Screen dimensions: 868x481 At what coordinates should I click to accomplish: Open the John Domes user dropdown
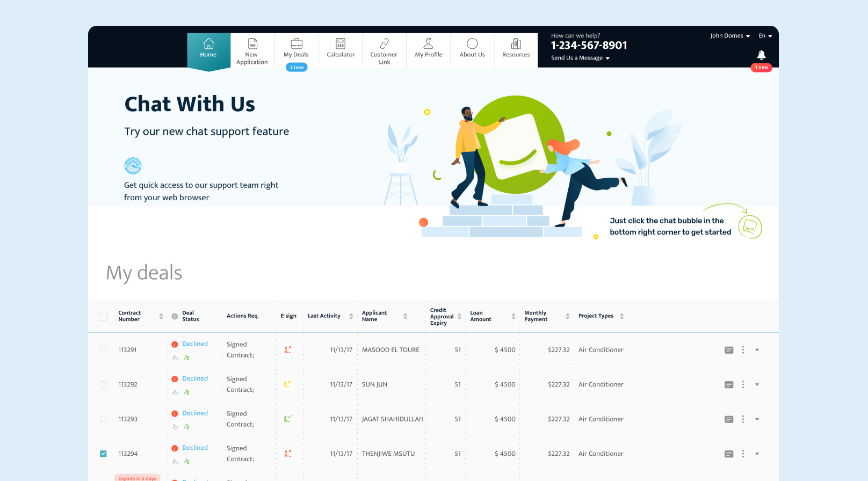pyautogui.click(x=729, y=36)
